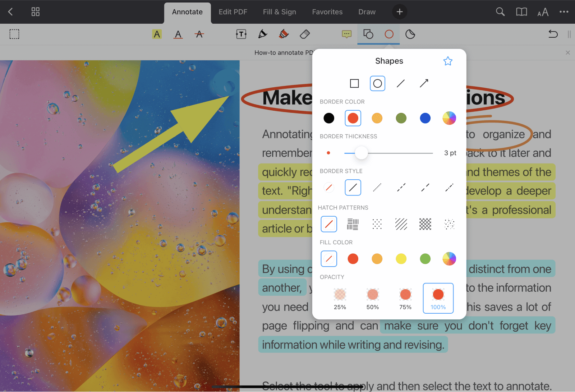Open the text box annotation tool
This screenshot has width=575, height=392.
click(x=241, y=34)
